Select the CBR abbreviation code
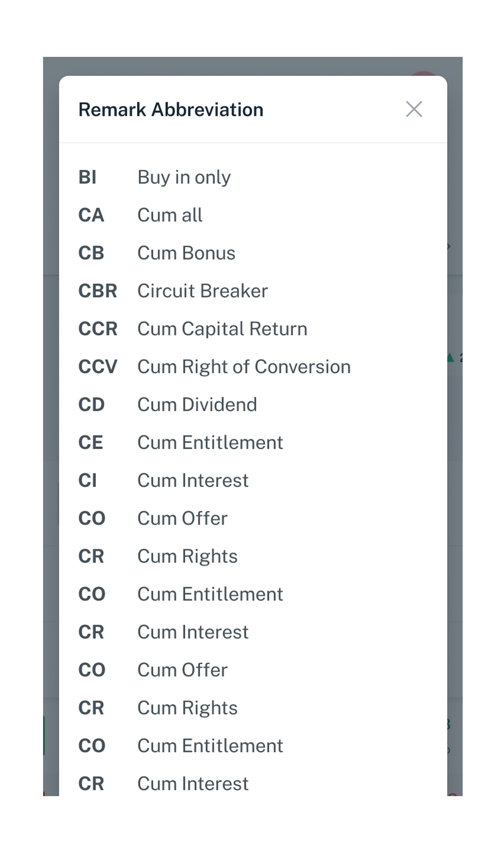Image resolution: width=504 pixels, height=853 pixels. [x=97, y=291]
